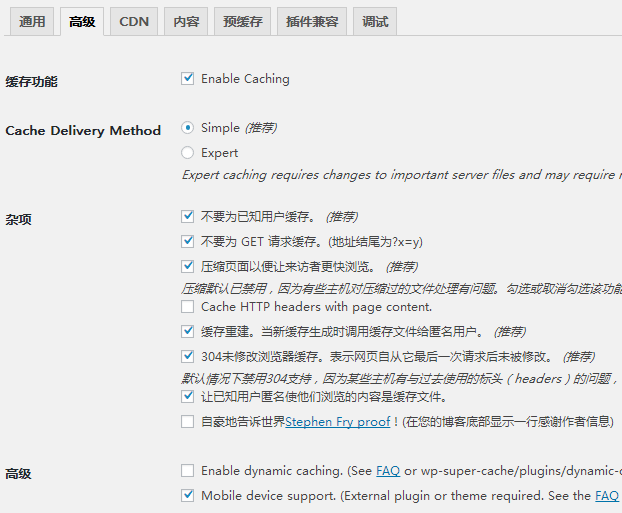Toggle 让已知用户匿名 checkbox
Viewport: 622px width, 513px height.
(187, 396)
